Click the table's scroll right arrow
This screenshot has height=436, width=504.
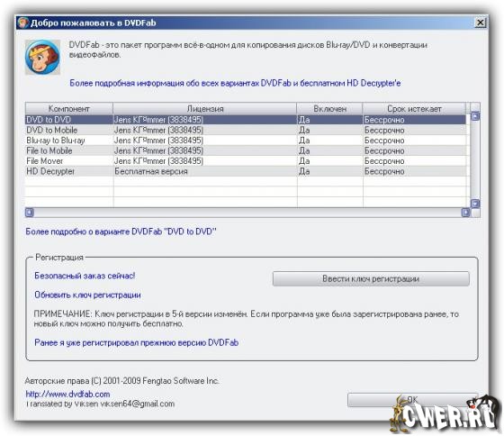pyautogui.click(x=465, y=213)
